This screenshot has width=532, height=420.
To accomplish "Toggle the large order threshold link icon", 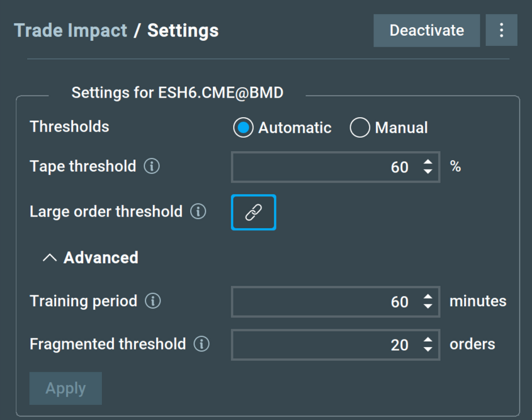I will coord(254,212).
